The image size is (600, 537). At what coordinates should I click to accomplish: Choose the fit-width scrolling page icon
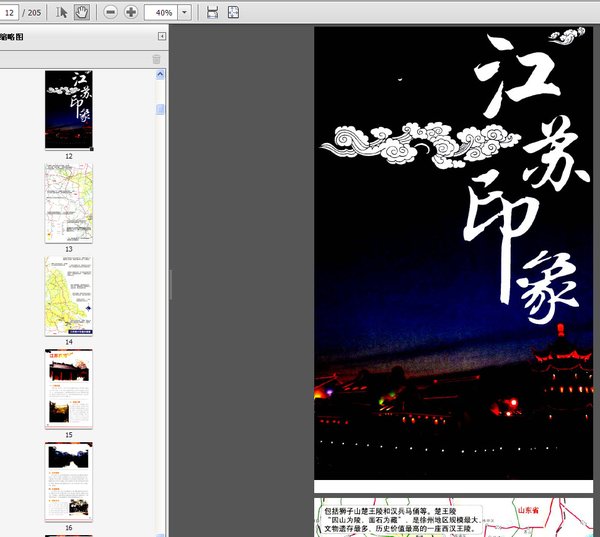tap(212, 12)
